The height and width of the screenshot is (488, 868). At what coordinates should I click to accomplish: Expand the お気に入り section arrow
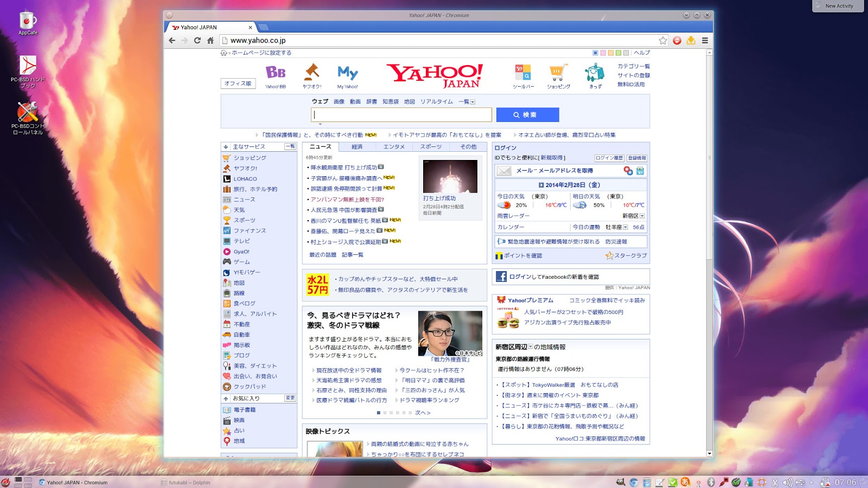[x=226, y=398]
